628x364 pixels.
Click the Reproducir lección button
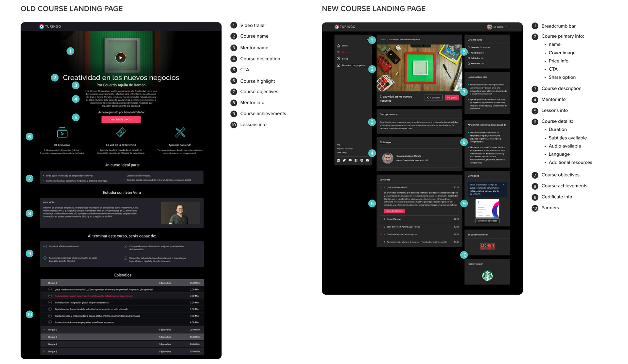pyautogui.click(x=394, y=211)
